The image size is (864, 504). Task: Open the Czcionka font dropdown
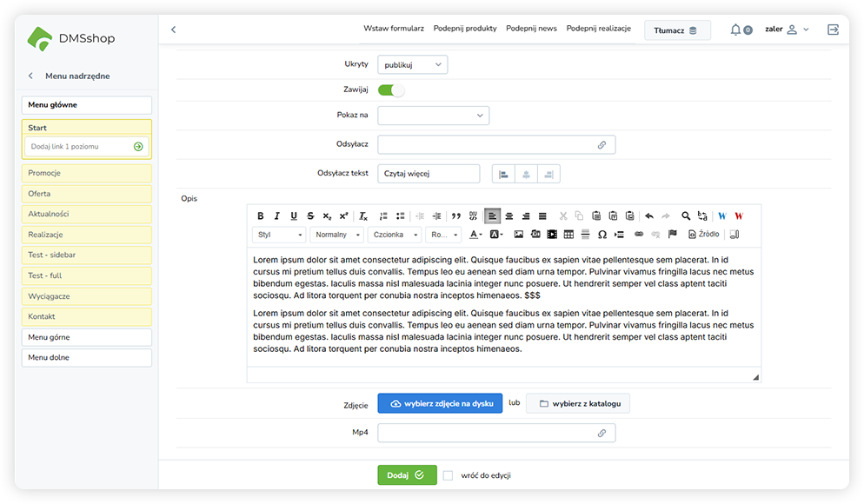pos(394,235)
